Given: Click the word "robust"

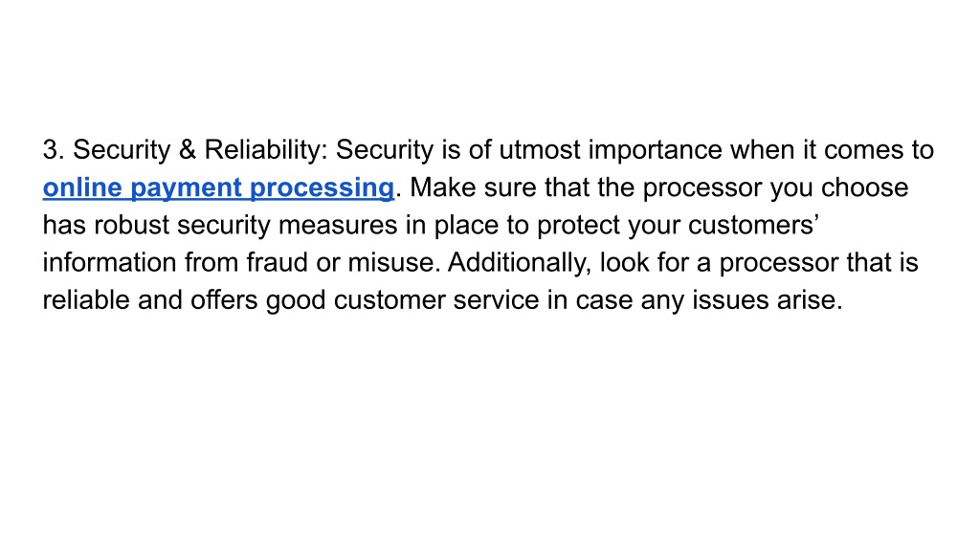Looking at the screenshot, I should point(131,226).
